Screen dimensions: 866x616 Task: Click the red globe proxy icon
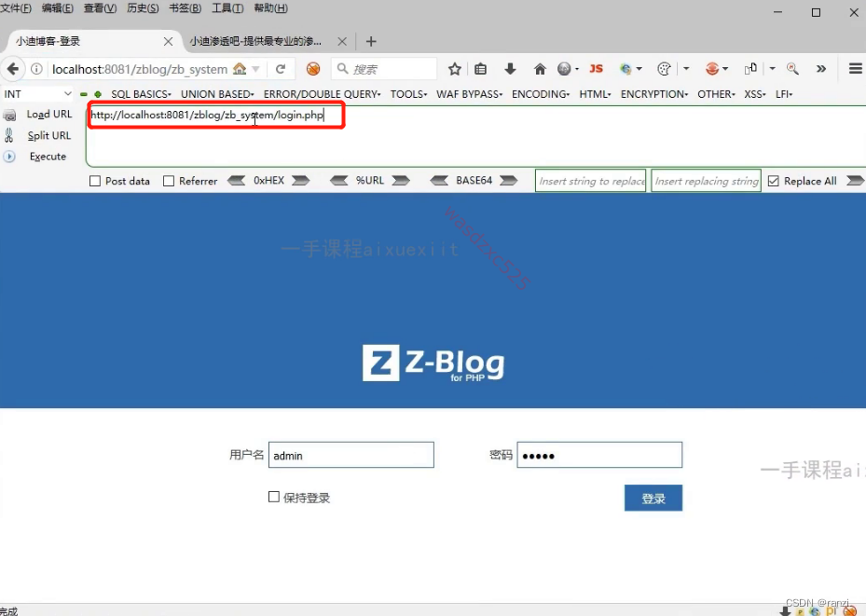pos(712,69)
